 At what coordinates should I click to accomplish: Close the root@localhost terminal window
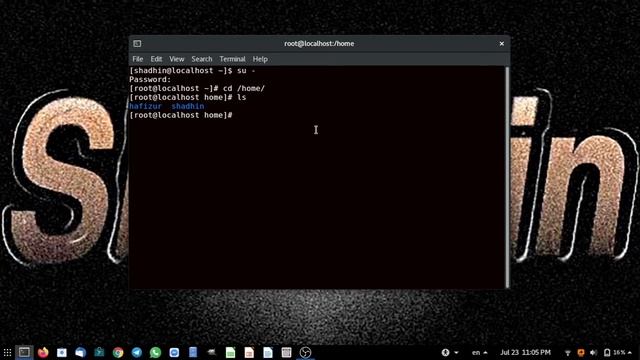502,43
